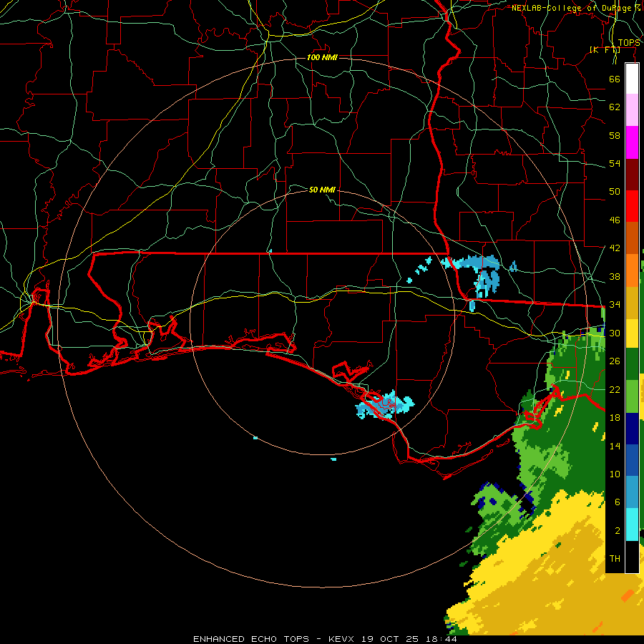Click the '18:44' timestamp

[x=441, y=639]
